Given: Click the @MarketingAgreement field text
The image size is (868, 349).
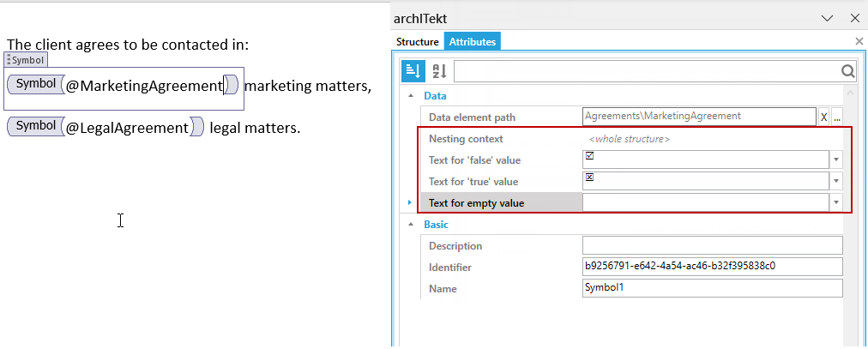Looking at the screenshot, I should pos(144,86).
